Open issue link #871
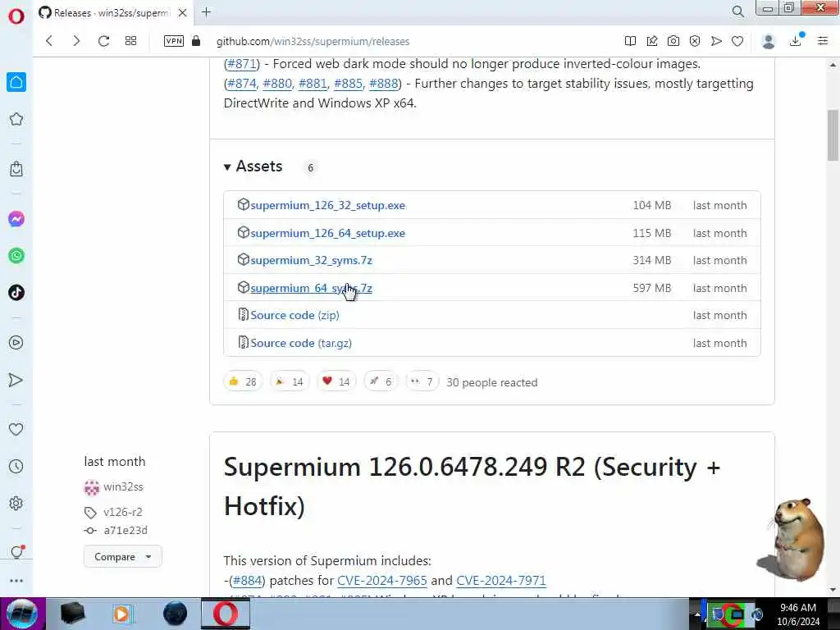Image resolution: width=840 pixels, height=630 pixels. coord(242,64)
